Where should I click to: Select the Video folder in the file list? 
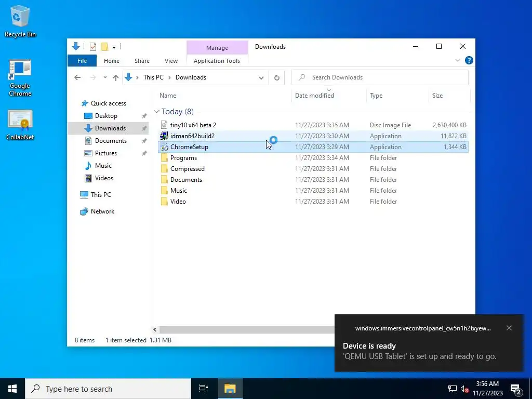point(313,201)
